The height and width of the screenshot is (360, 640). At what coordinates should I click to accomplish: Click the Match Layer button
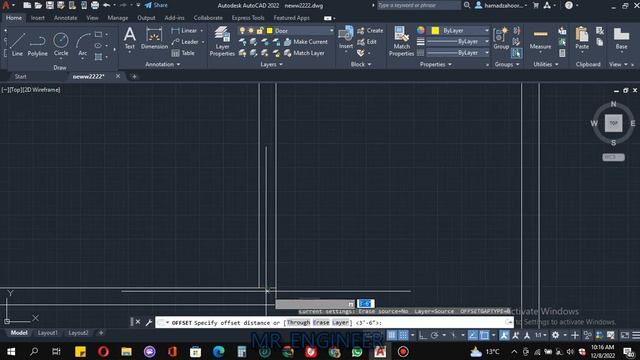point(304,53)
